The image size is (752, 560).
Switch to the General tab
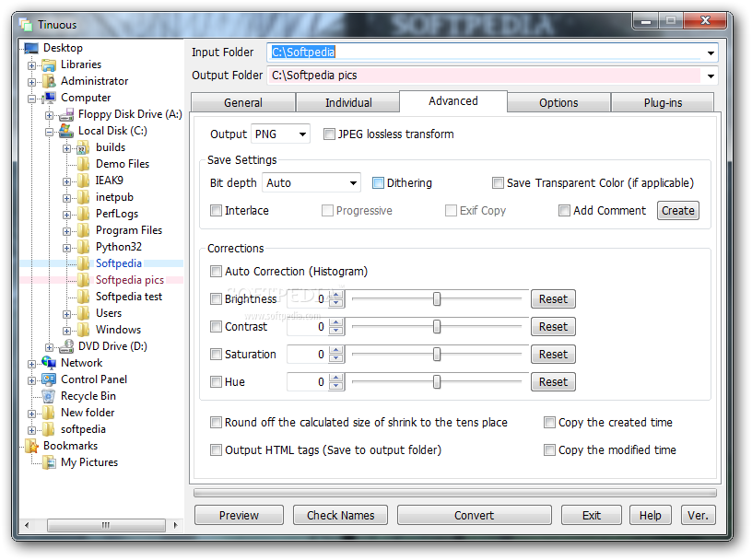243,103
